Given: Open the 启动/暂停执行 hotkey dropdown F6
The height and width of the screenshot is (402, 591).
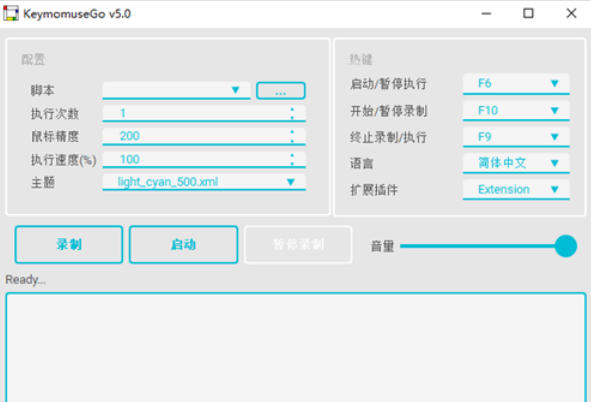Looking at the screenshot, I should [516, 84].
